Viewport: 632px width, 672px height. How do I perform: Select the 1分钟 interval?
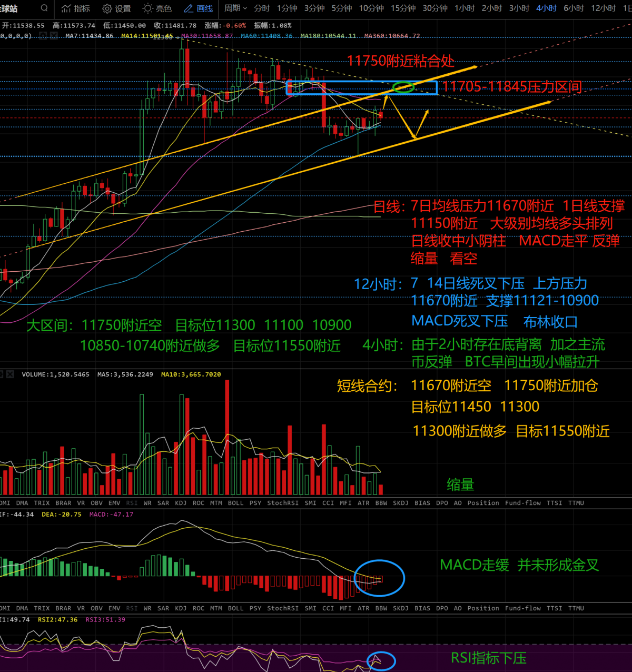[x=287, y=8]
